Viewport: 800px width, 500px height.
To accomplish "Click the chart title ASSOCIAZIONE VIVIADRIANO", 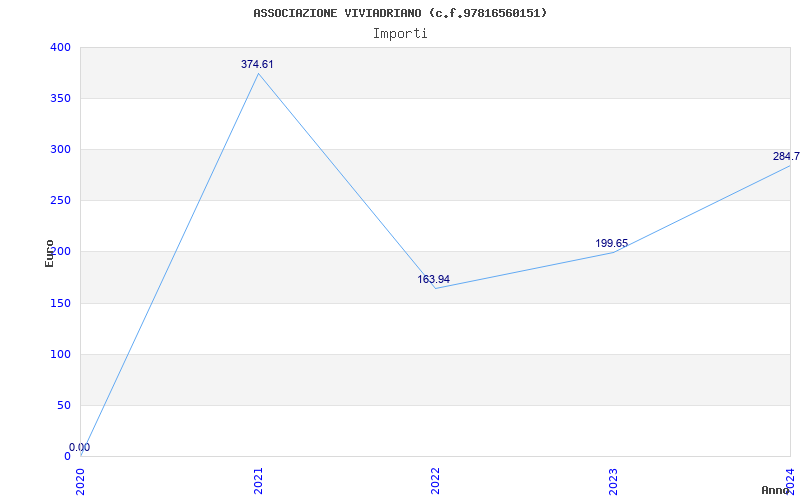I will (400, 13).
